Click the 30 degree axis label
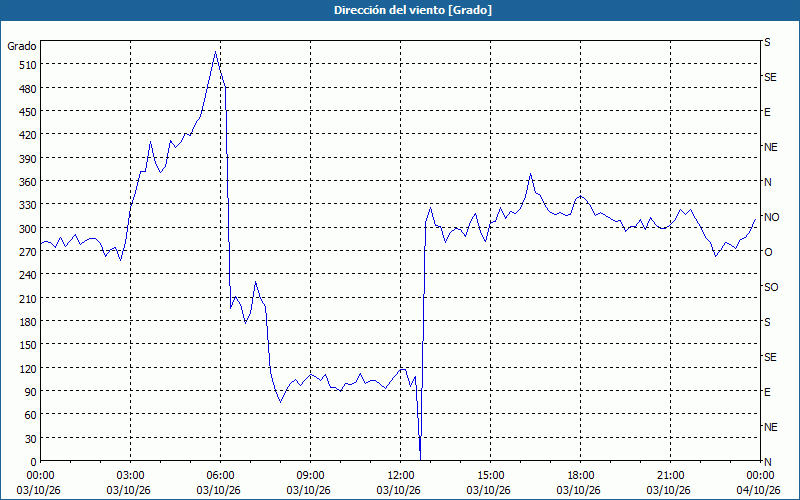The height and width of the screenshot is (500, 800). coord(30,438)
